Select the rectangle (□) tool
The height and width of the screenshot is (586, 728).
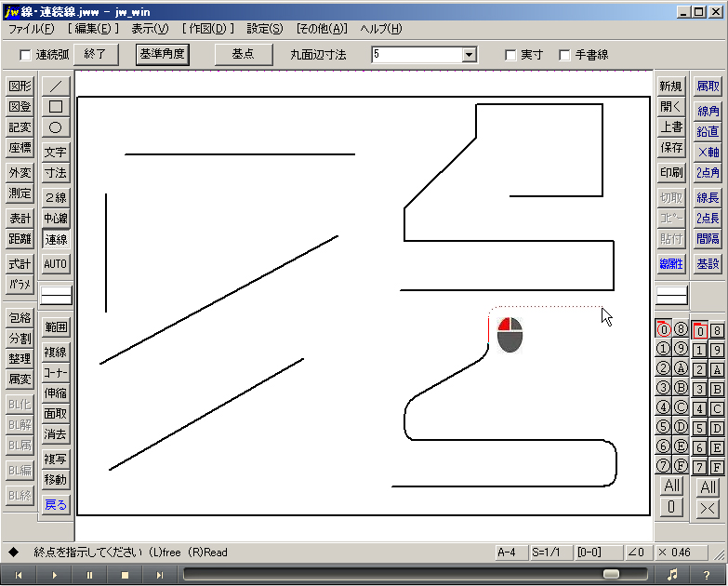56,106
